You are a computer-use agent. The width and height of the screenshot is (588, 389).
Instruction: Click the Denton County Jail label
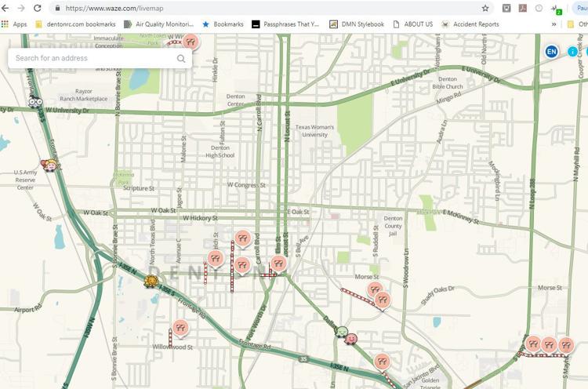coord(393,226)
